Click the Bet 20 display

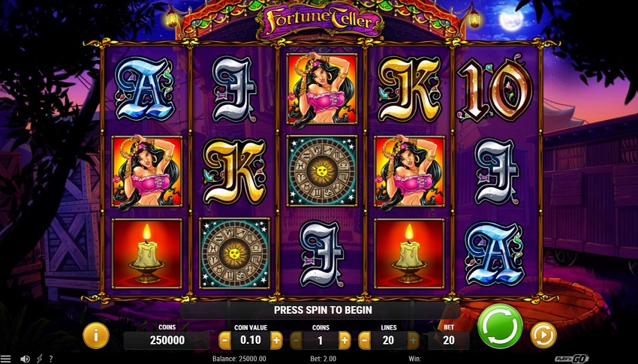(449, 341)
